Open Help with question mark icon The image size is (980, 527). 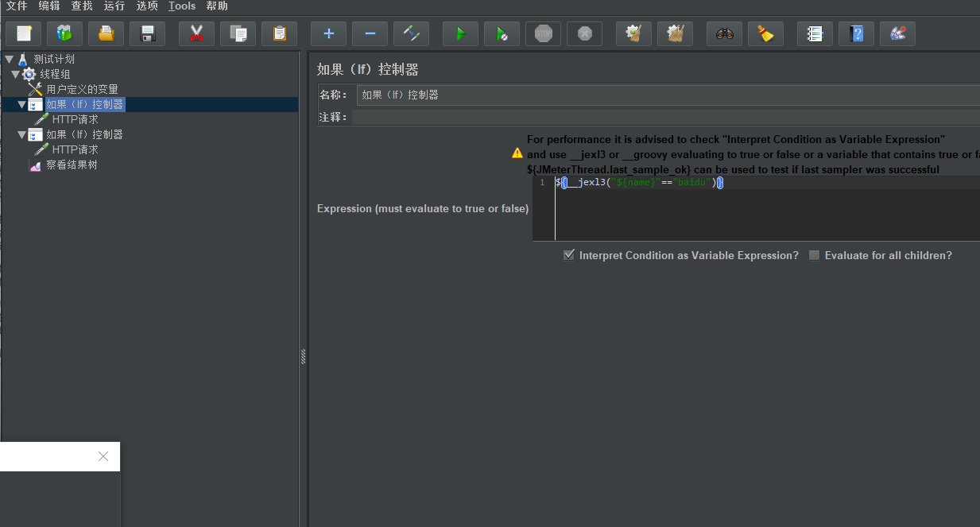click(x=857, y=33)
